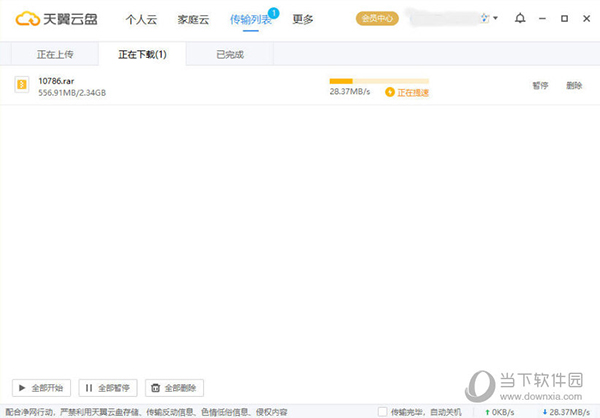Open the 更多 menu
This screenshot has width=600, height=418.
pyautogui.click(x=303, y=19)
